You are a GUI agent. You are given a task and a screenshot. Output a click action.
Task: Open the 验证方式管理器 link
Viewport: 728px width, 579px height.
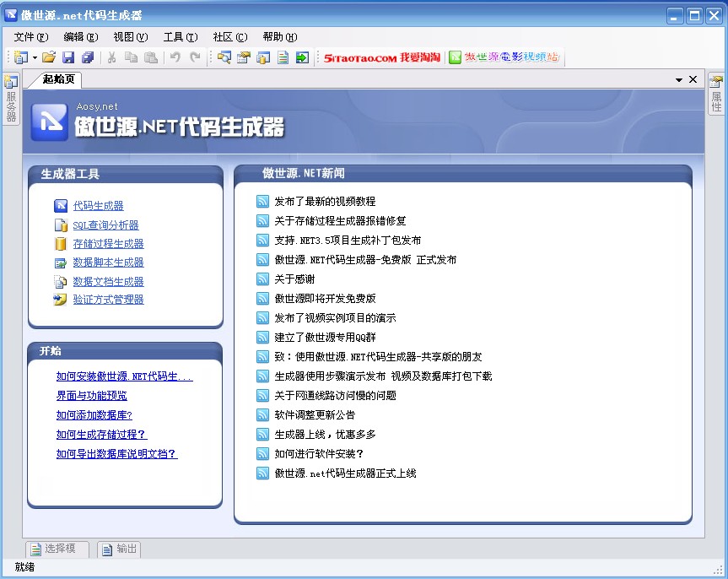pyautogui.click(x=108, y=300)
